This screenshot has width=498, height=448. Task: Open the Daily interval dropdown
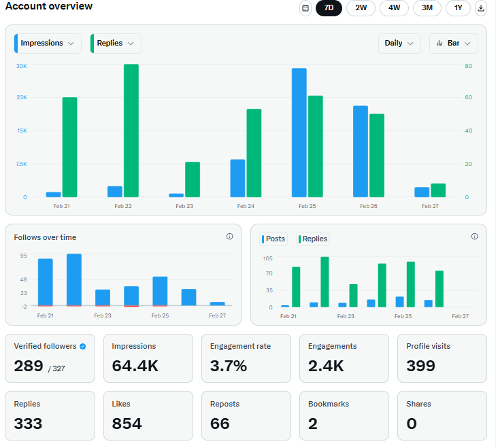[x=399, y=43]
